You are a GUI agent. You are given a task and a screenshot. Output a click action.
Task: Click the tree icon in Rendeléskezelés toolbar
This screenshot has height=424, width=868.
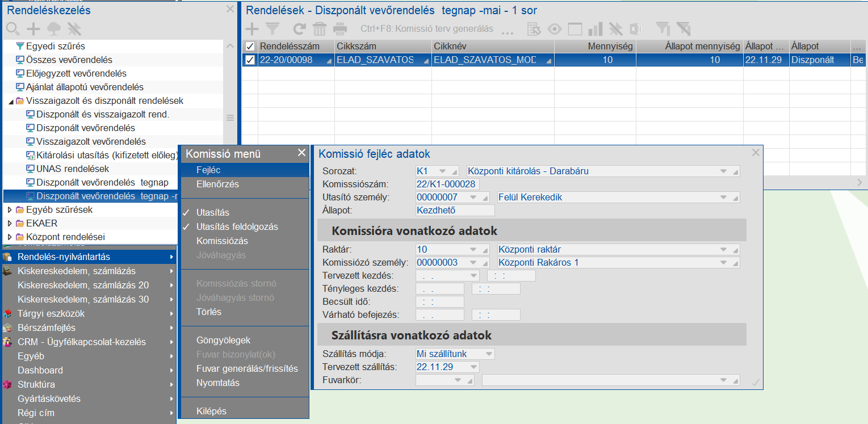[x=53, y=28]
